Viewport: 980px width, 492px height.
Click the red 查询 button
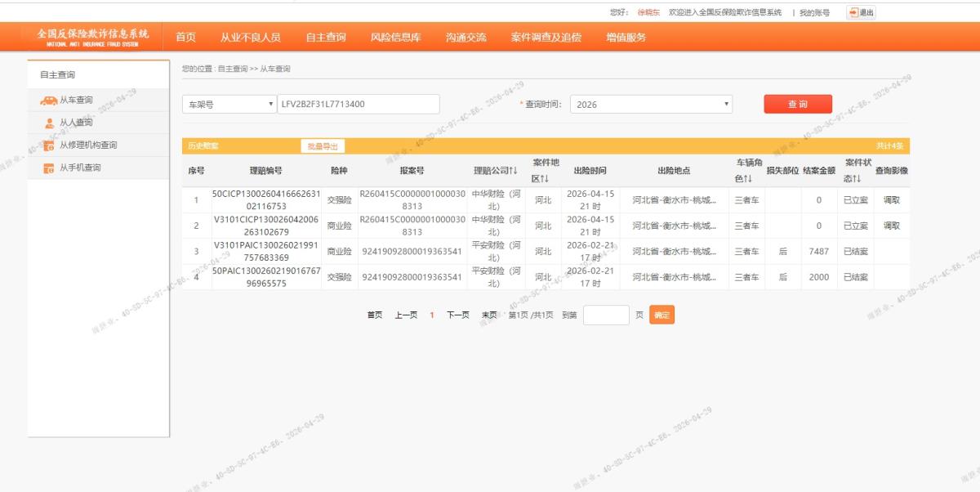(798, 105)
